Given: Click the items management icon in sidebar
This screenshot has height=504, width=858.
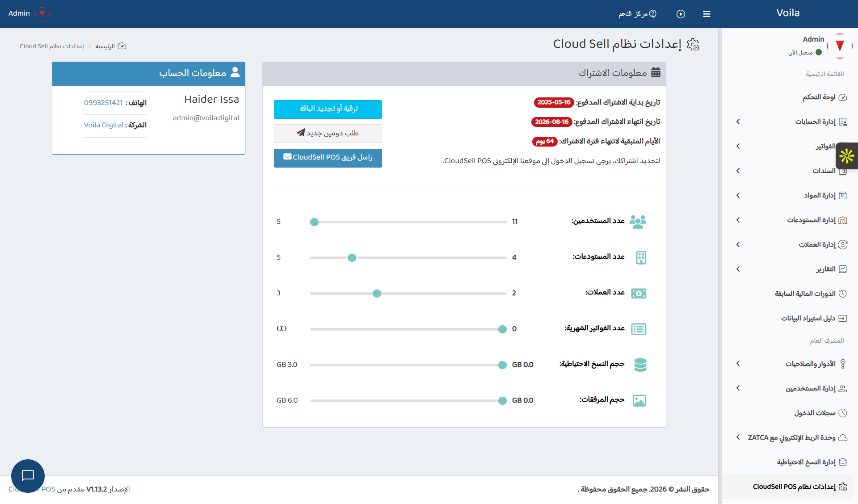Looking at the screenshot, I should pos(843,196).
